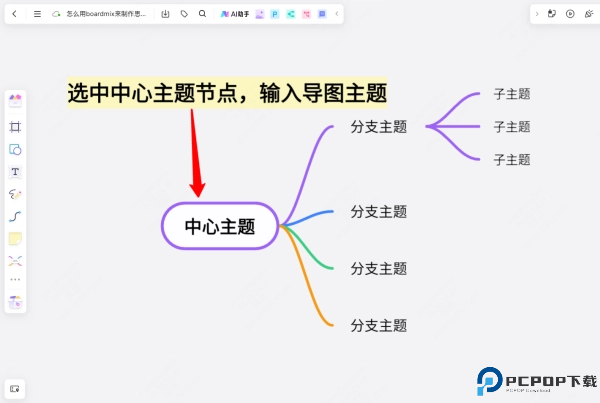Start presentation with the play icon

(570, 14)
